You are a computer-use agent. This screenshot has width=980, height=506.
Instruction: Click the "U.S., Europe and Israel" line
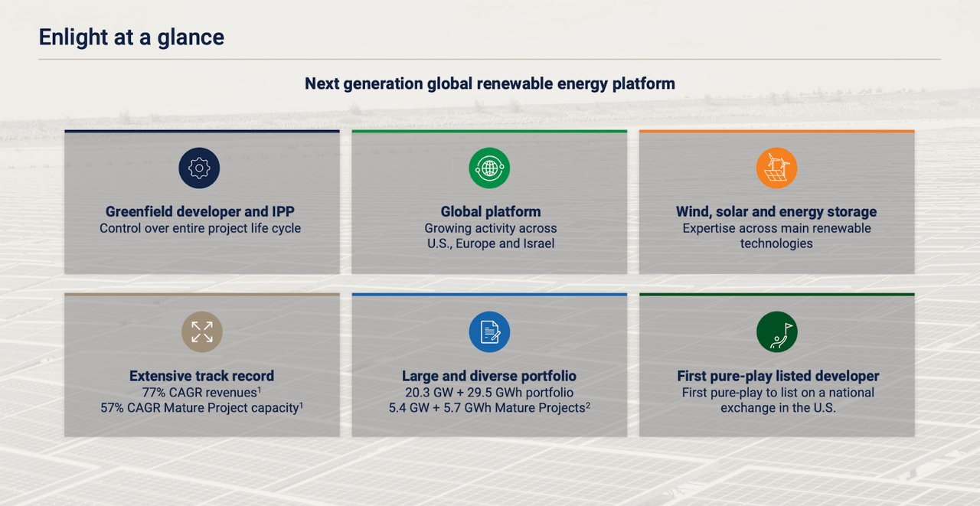click(x=491, y=243)
